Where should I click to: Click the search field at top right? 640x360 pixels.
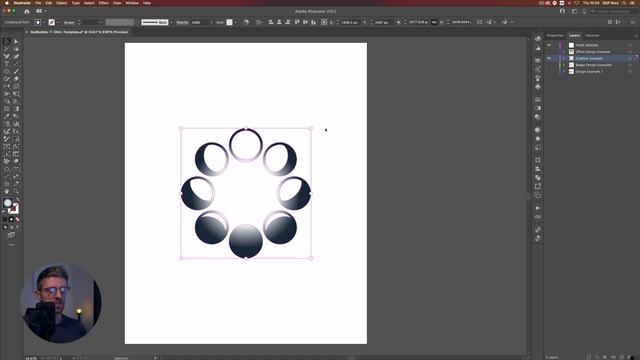613,11
